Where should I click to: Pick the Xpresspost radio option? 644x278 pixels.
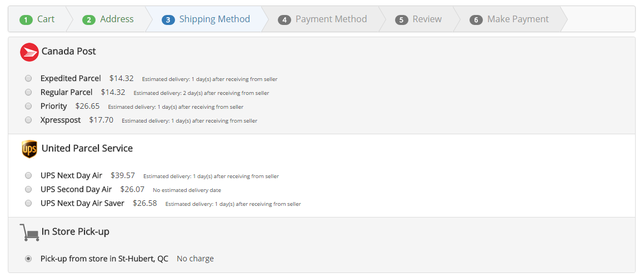click(28, 120)
